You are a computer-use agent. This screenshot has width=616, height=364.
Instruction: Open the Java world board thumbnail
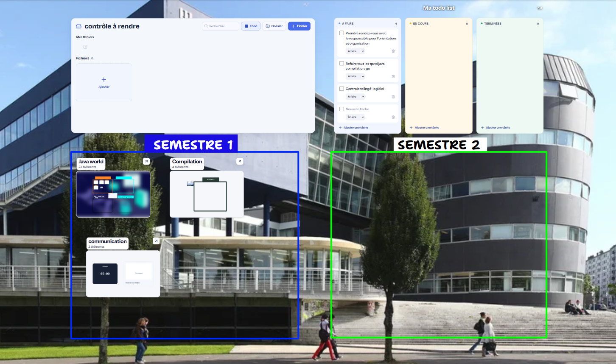[113, 194]
